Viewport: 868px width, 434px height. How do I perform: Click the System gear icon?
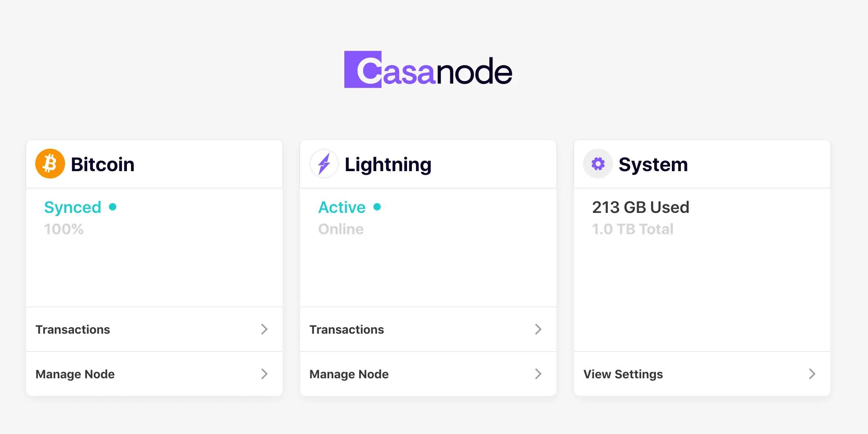click(598, 164)
